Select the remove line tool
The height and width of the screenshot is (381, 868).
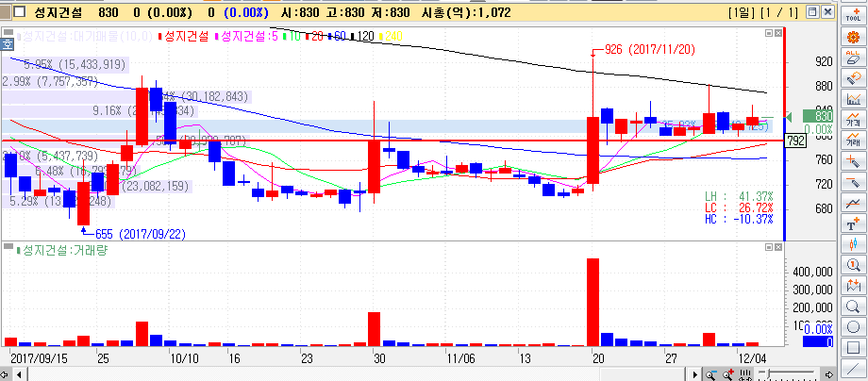[854, 182]
